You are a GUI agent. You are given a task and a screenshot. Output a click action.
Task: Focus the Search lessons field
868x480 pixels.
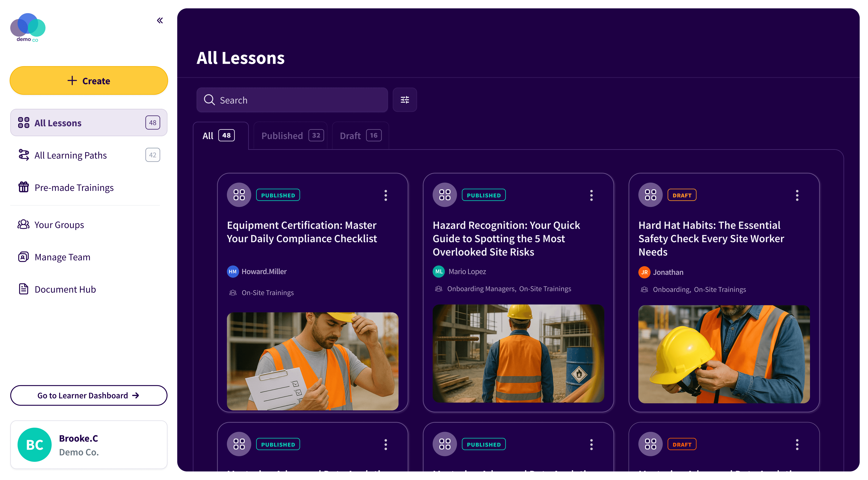tap(292, 100)
